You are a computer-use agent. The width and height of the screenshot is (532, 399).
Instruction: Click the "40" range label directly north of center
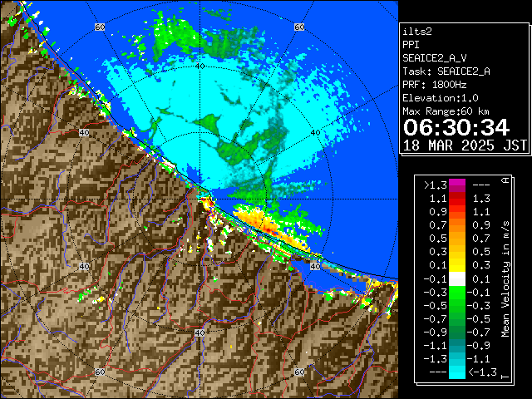coord(199,66)
